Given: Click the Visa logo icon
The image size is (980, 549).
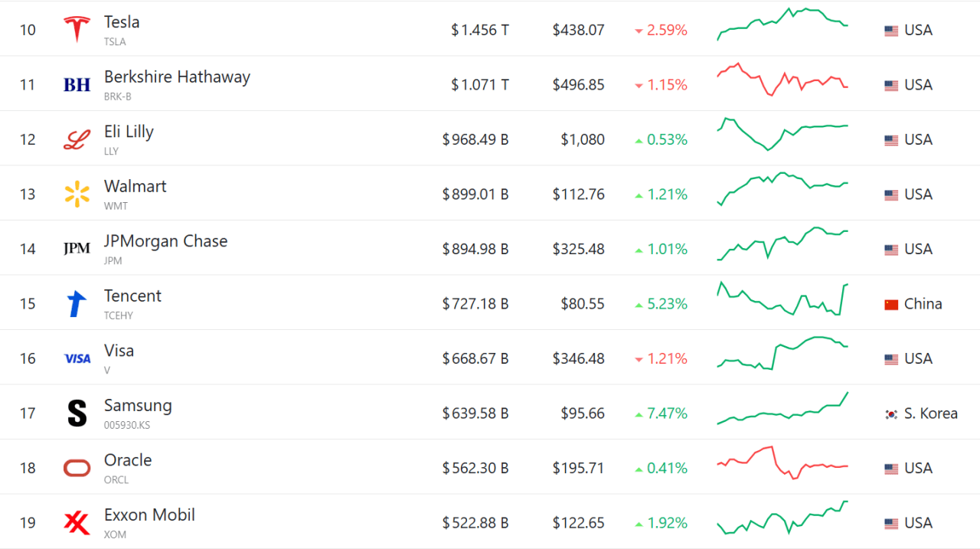Looking at the screenshot, I should (x=77, y=358).
